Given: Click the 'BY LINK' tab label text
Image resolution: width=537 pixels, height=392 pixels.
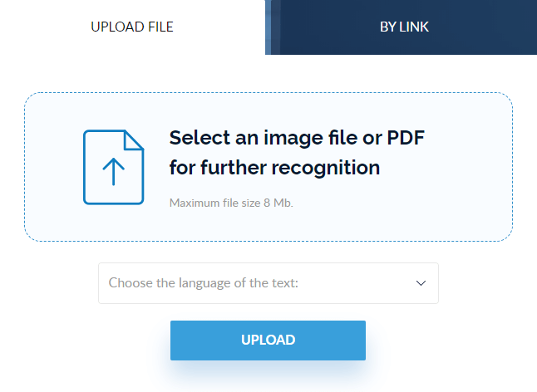Looking at the screenshot, I should 404,27.
